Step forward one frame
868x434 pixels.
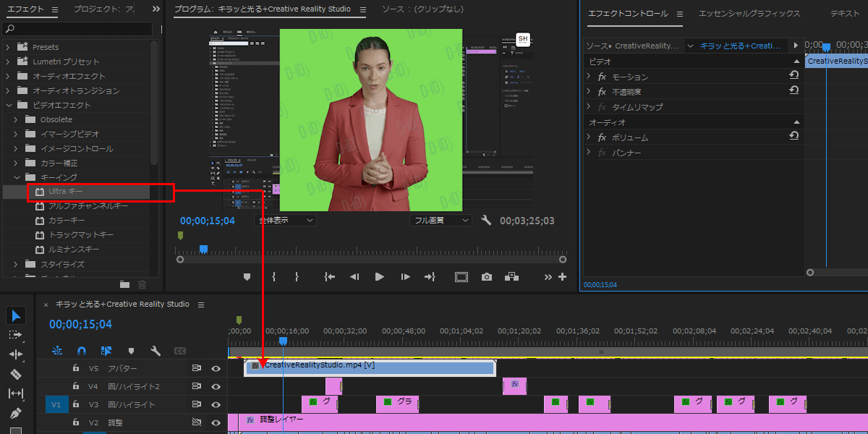click(405, 276)
